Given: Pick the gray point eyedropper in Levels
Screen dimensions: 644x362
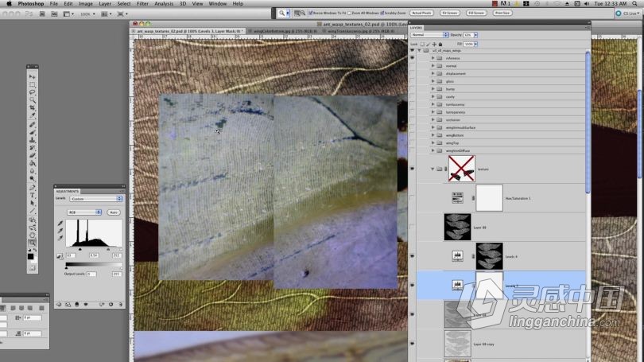Looking at the screenshot, I should tap(60, 231).
